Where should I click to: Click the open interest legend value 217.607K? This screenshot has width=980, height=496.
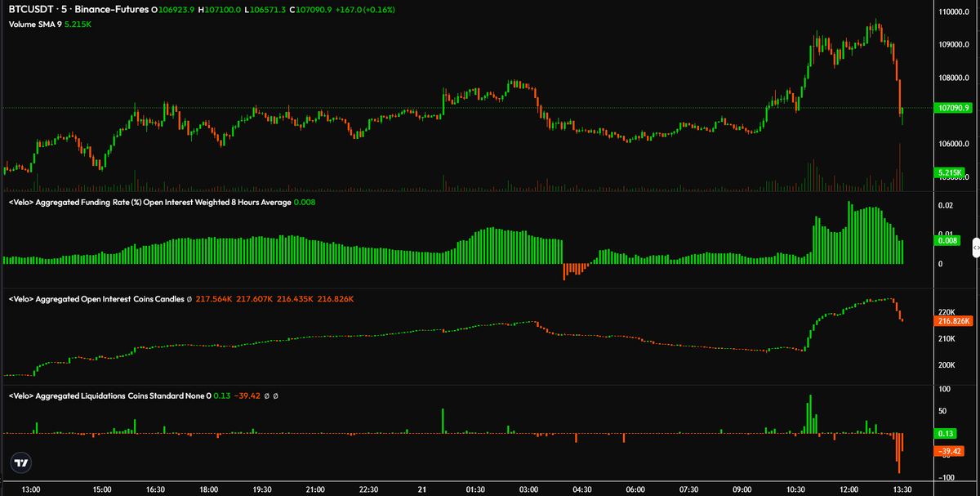[x=254, y=299]
